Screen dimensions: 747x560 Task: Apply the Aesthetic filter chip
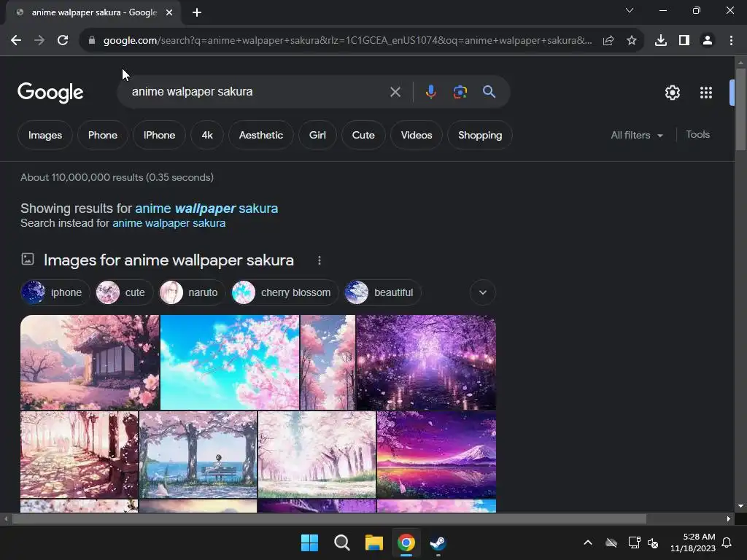(x=261, y=135)
